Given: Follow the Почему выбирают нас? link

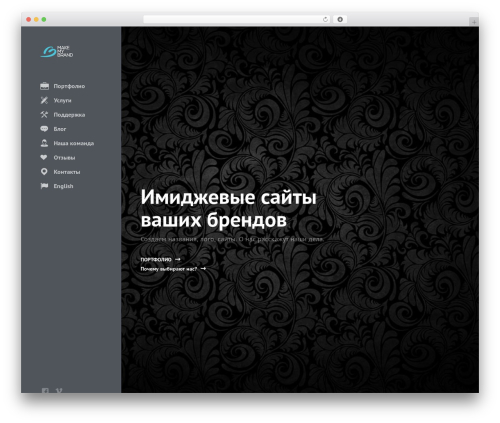Looking at the screenshot, I should point(173,269).
